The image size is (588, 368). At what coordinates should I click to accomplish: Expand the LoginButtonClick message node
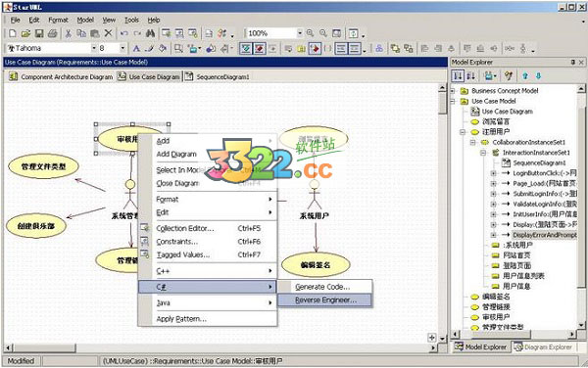[494, 173]
